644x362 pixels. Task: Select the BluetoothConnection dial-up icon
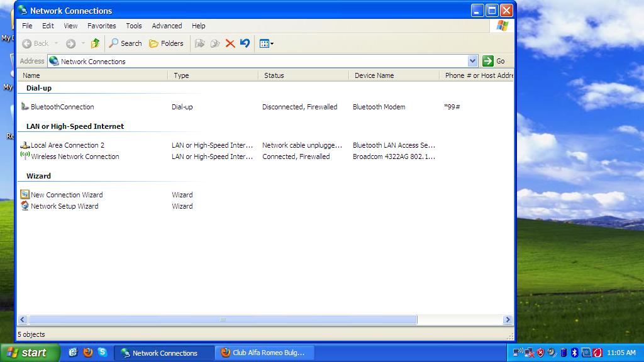click(x=25, y=107)
